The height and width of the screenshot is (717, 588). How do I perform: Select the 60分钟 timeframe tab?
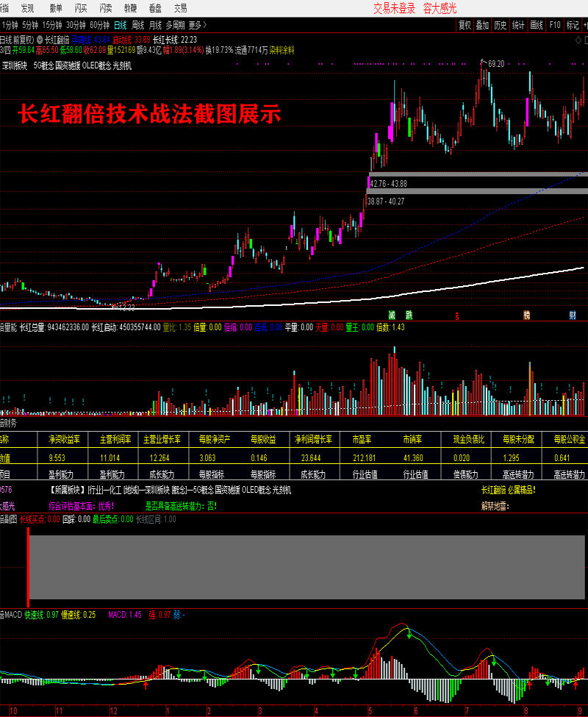tap(99, 25)
